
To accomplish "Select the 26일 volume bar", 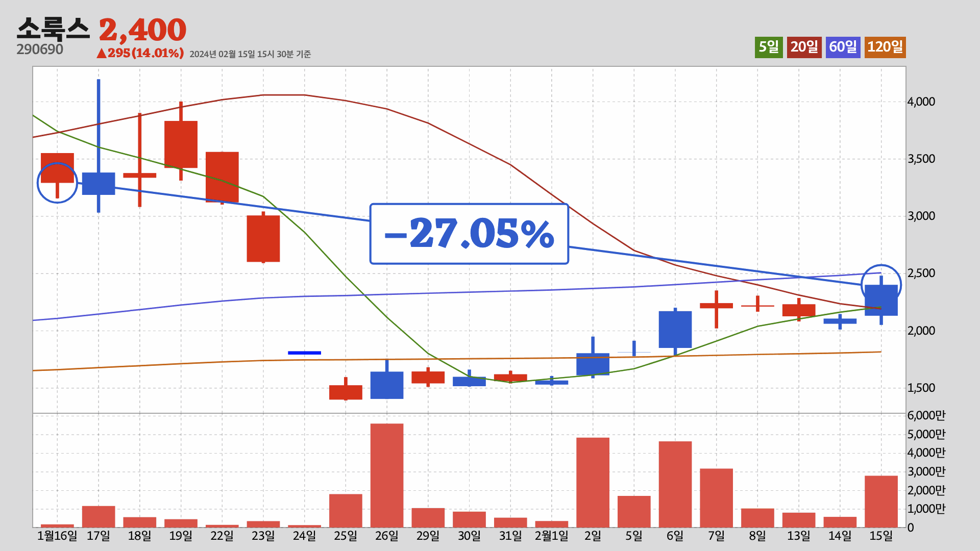I will [x=387, y=475].
